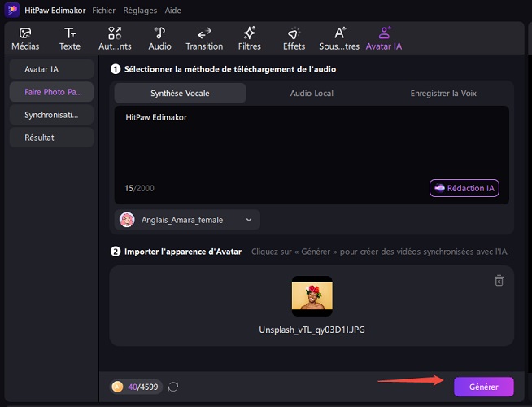Open the Audio panel

click(x=159, y=39)
